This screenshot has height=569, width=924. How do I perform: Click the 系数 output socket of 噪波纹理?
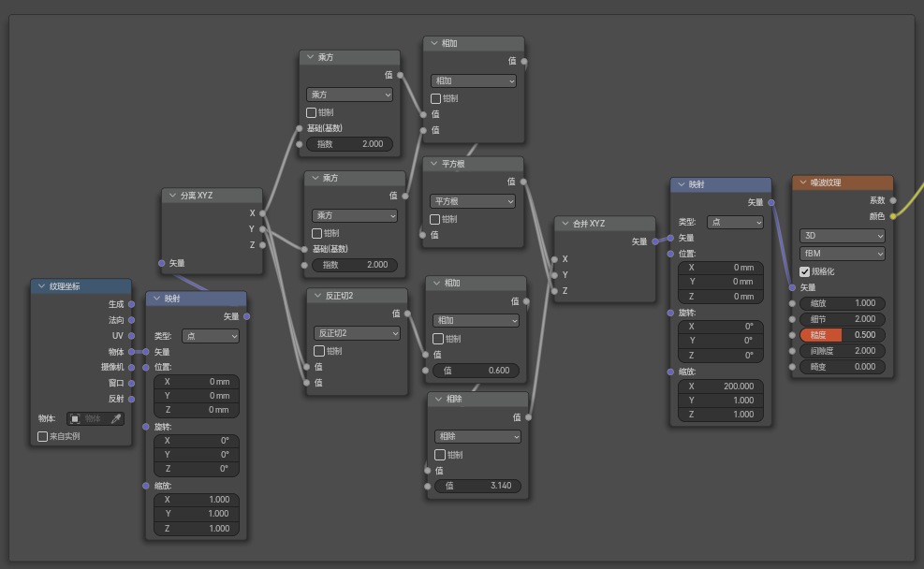893,200
